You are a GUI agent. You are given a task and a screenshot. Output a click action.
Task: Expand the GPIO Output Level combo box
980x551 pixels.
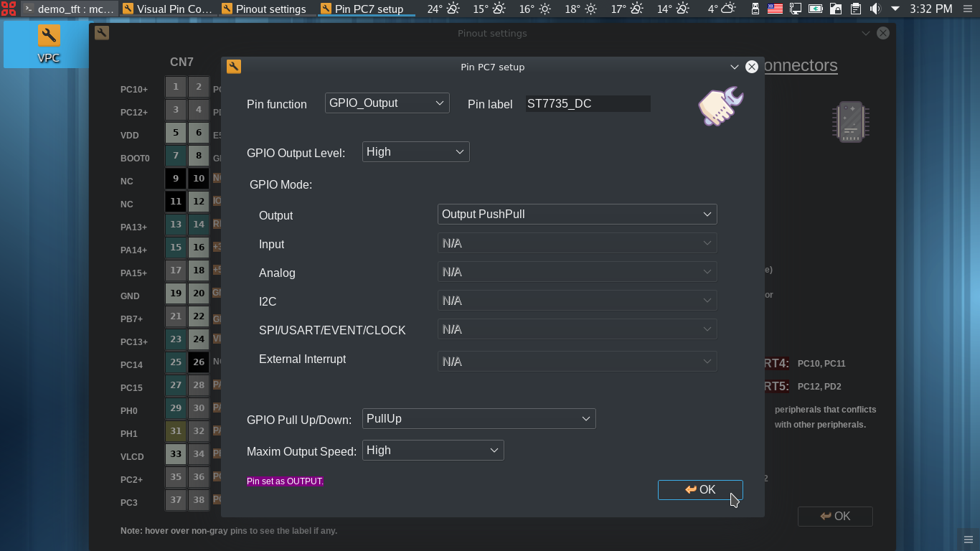(x=415, y=152)
